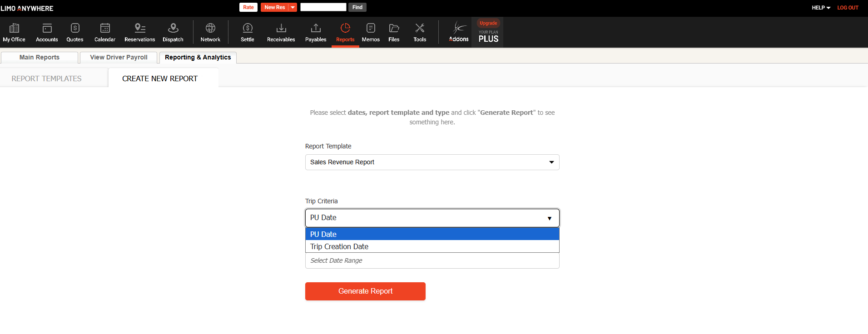The height and width of the screenshot is (334, 868).
Task: Open the My Office icon
Action: 14,29
